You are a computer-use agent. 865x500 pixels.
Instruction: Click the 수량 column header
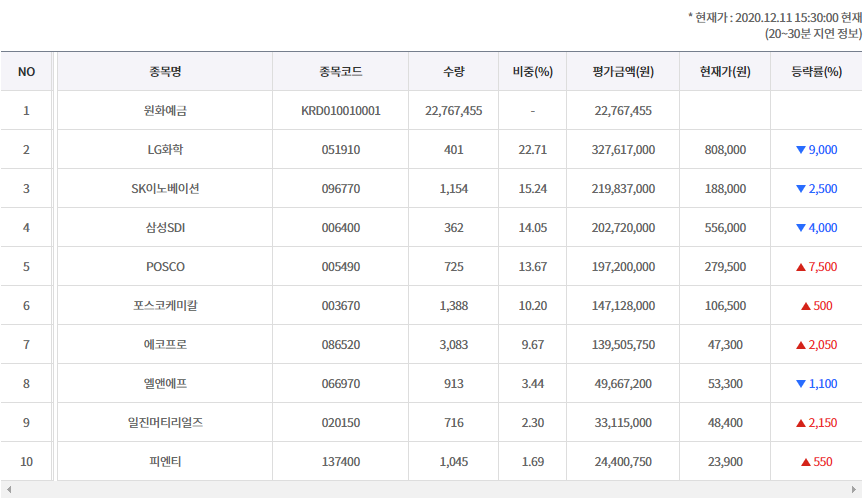(453, 72)
